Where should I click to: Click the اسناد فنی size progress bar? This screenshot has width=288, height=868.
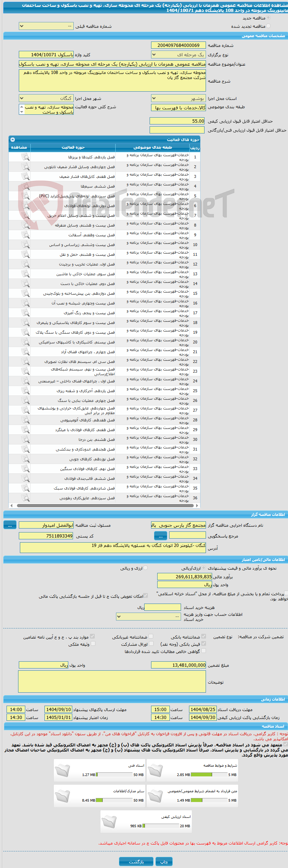pyautogui.click(x=114, y=774)
